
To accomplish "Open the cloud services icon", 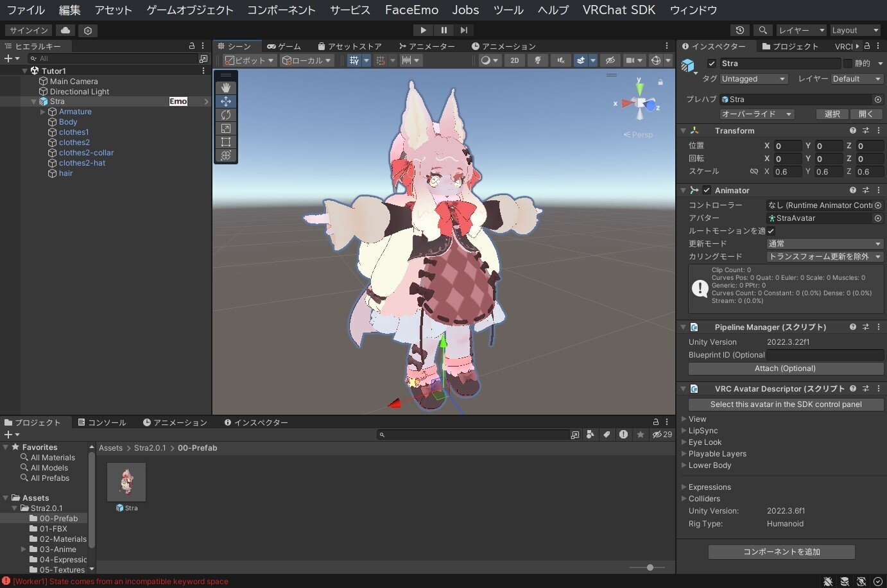I will (65, 30).
